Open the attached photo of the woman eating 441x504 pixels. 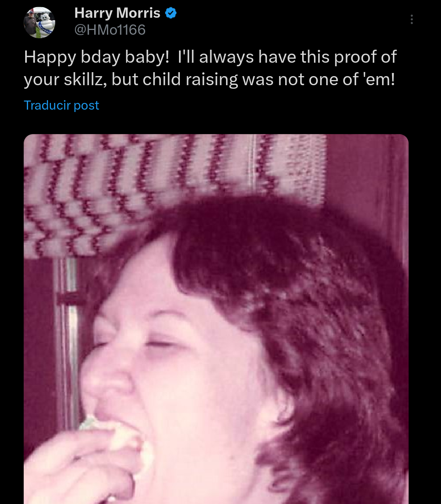[x=216, y=319]
